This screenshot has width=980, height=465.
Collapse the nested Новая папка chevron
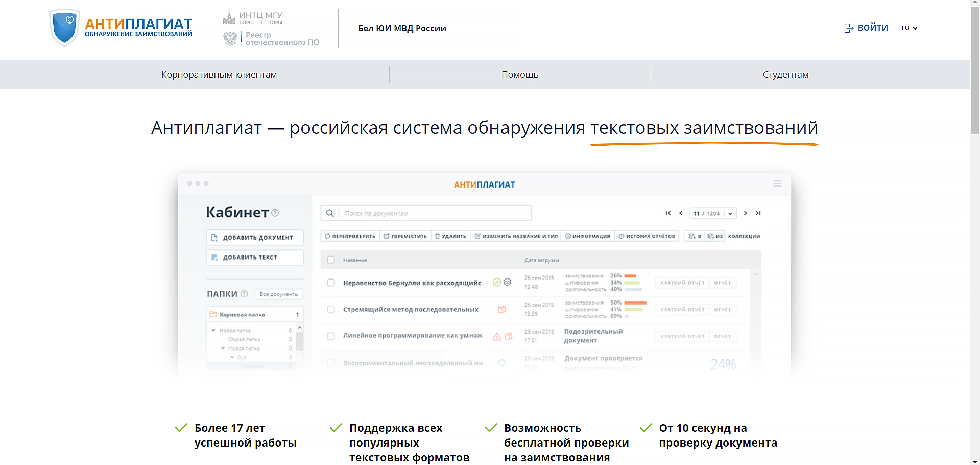click(223, 348)
